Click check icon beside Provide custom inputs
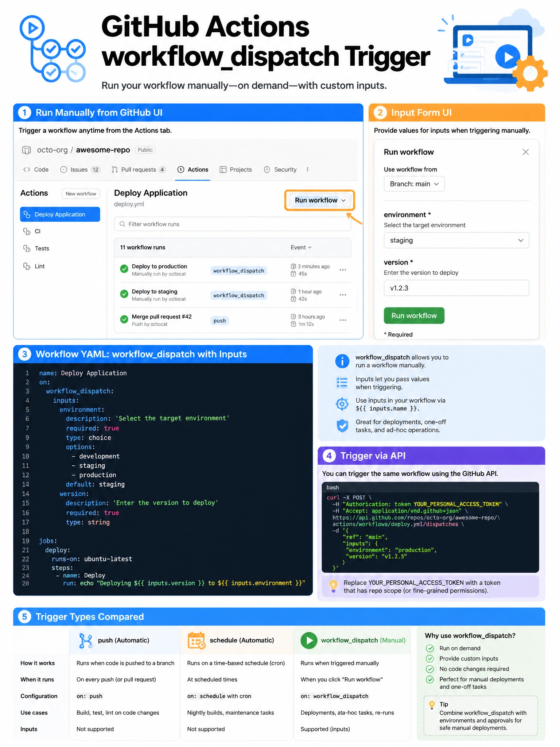This screenshot has width=560, height=747. coord(430,658)
